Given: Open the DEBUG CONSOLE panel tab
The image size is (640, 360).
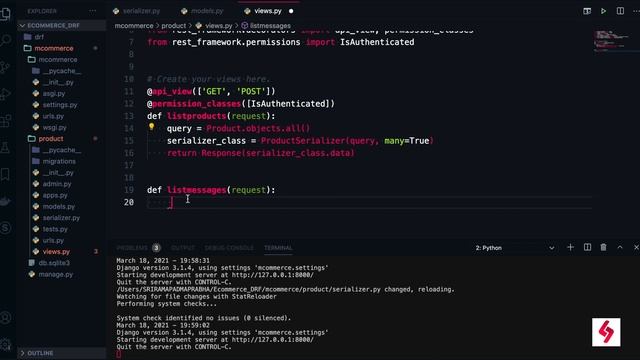Looking at the screenshot, I should coord(229,248).
